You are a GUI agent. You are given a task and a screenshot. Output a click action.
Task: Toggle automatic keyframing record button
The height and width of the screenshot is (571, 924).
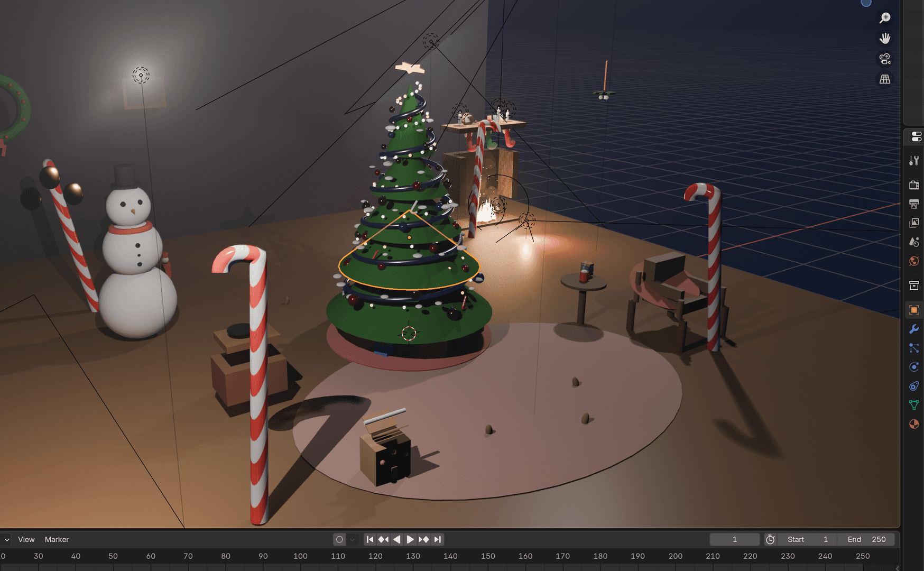(x=339, y=539)
